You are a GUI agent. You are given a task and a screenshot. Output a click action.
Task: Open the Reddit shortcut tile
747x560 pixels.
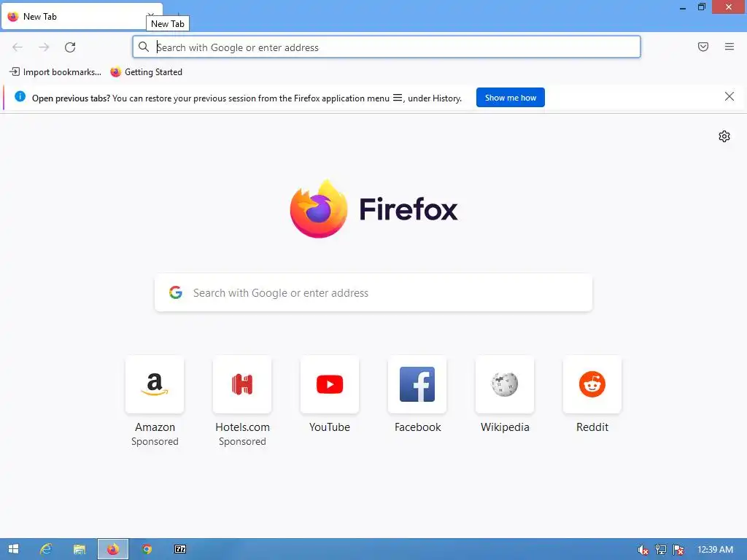pyautogui.click(x=592, y=394)
